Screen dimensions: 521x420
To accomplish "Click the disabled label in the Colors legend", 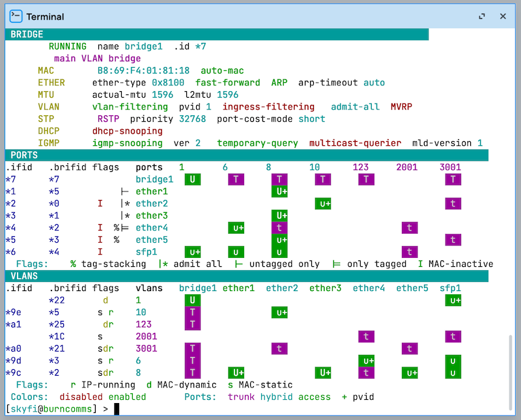I will (81, 397).
